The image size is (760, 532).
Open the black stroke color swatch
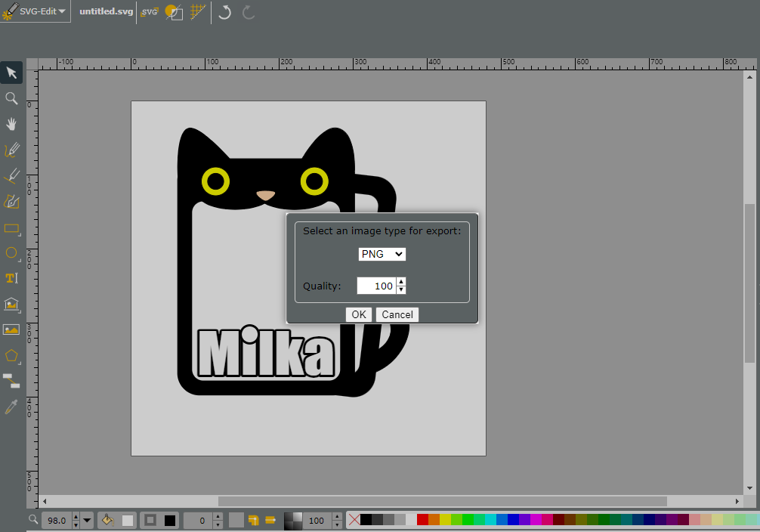(170, 521)
